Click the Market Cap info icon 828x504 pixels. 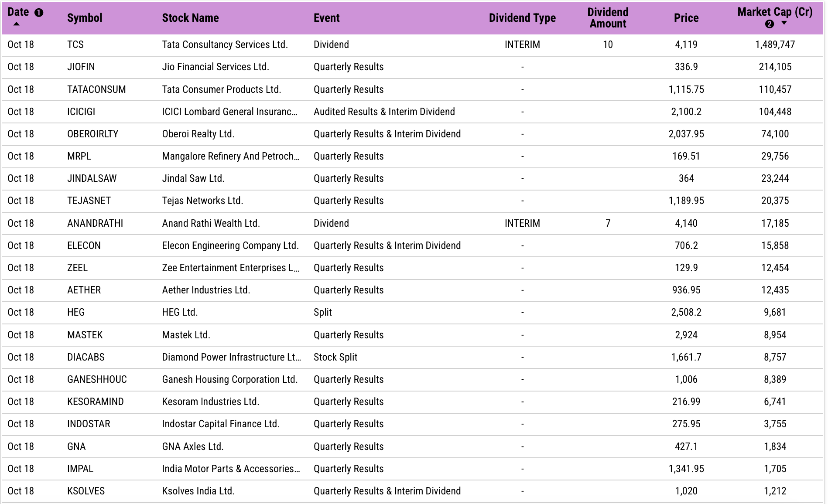770,24
